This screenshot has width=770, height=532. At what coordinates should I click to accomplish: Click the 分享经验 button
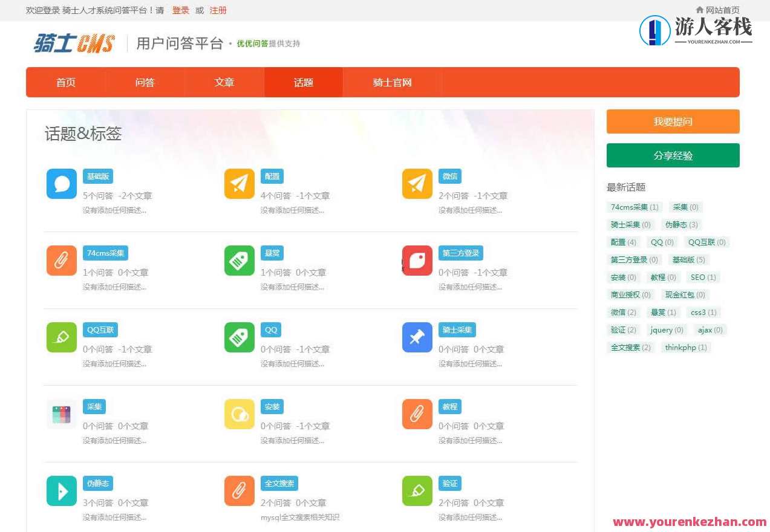click(x=673, y=155)
